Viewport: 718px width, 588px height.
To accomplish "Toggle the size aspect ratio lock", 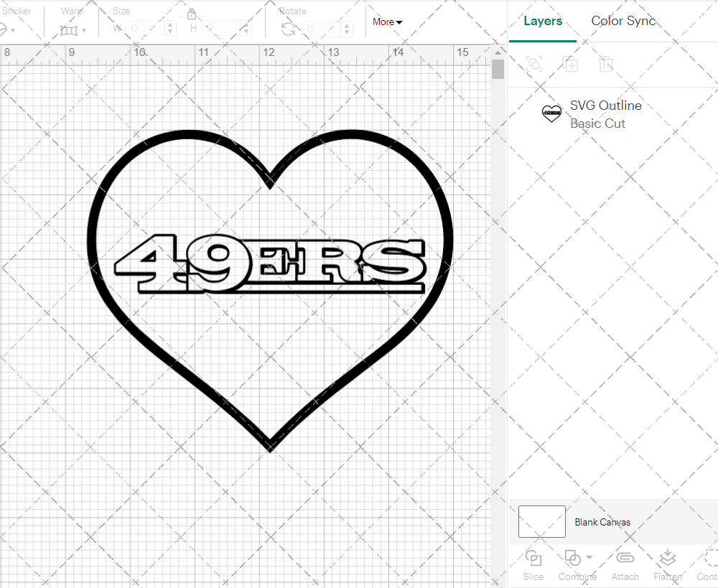I will [x=192, y=15].
